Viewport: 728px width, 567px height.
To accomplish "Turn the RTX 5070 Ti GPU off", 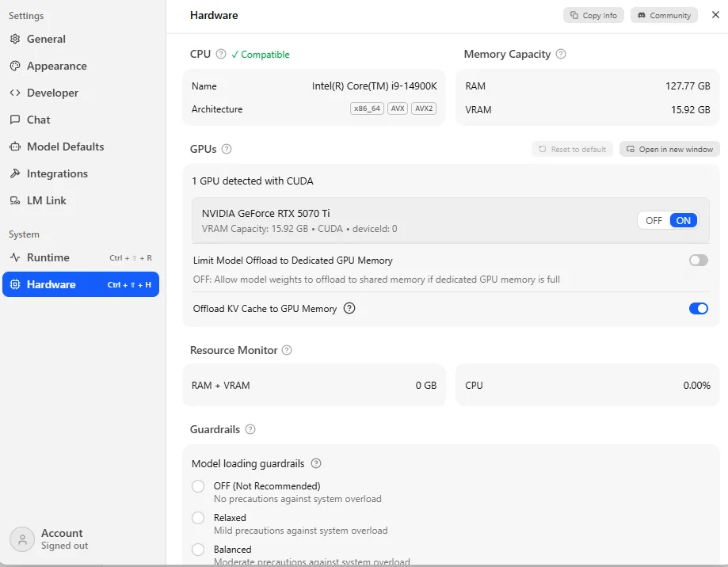I will [x=654, y=221].
